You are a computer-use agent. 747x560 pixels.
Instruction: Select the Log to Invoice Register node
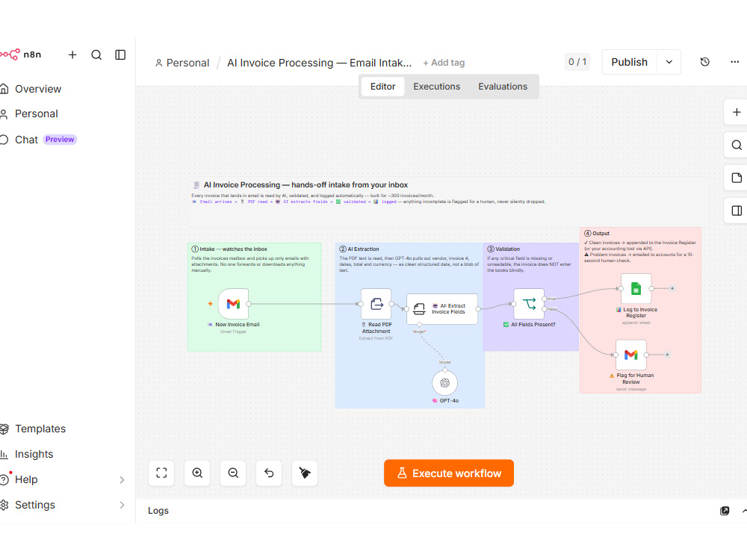click(x=636, y=288)
